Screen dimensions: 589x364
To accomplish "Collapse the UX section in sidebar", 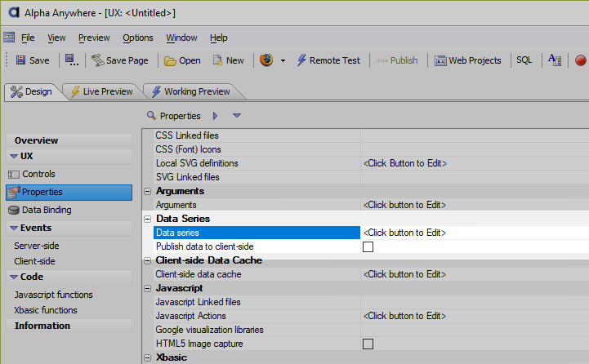I will tap(14, 156).
